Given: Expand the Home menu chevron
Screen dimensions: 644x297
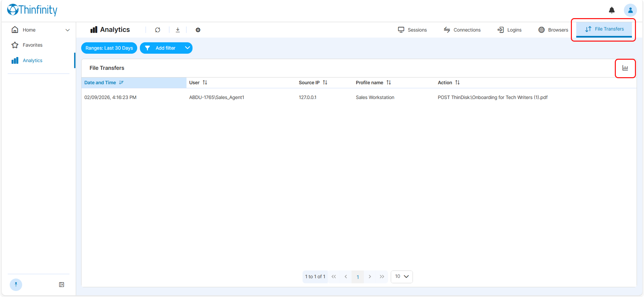Looking at the screenshot, I should click(x=68, y=30).
